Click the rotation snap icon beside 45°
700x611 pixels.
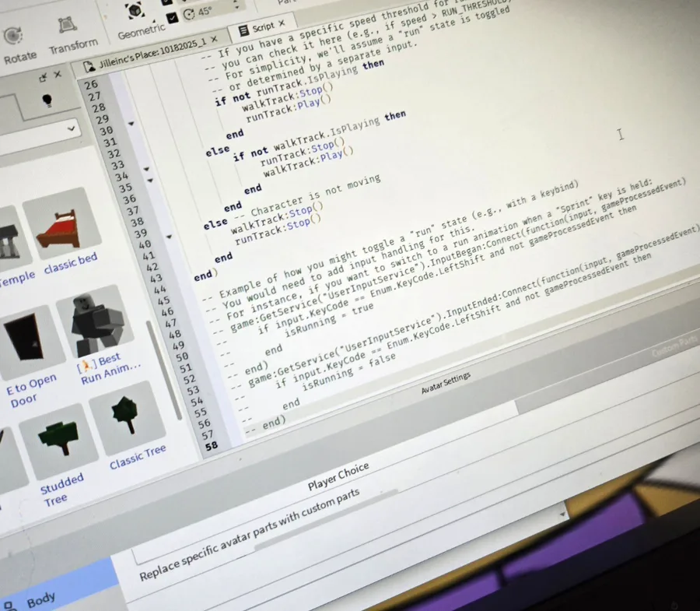(189, 14)
